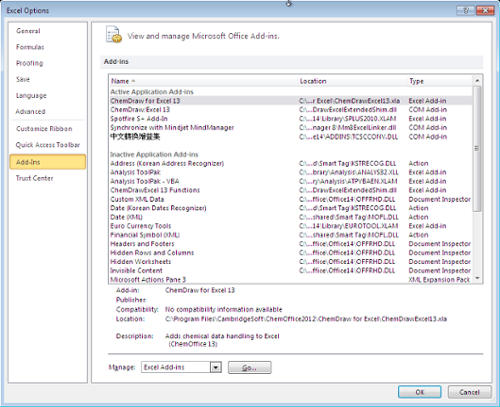Select Synchronize with Mindjet MindManager row
The width and height of the screenshot is (500, 407).
click(x=291, y=128)
